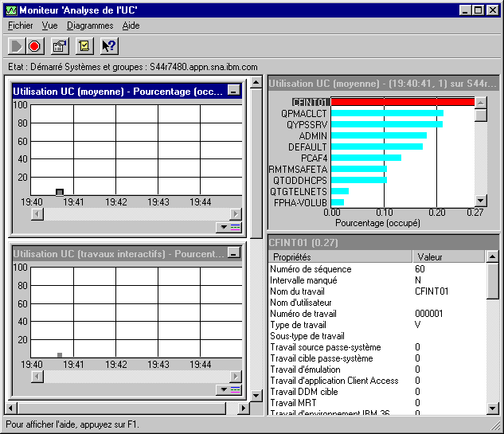Click the bottom-right window resize grip
The image size is (504, 434).
pyautogui.click(x=495, y=425)
